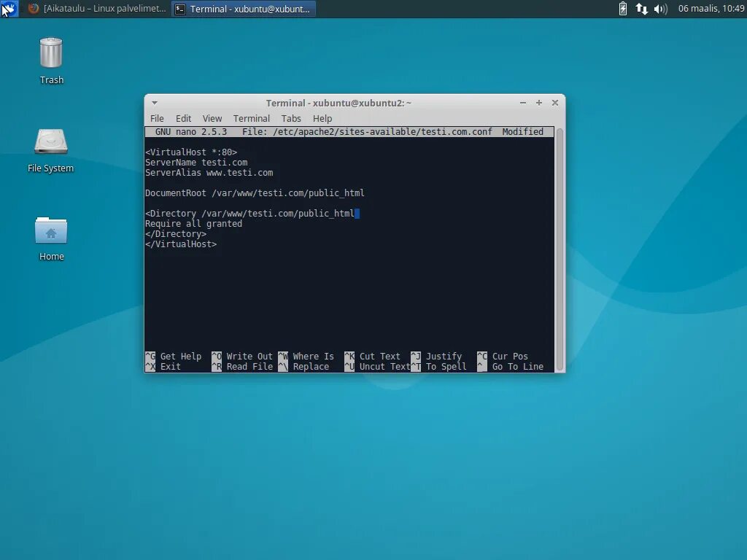Maximize the Terminal window

pos(539,103)
